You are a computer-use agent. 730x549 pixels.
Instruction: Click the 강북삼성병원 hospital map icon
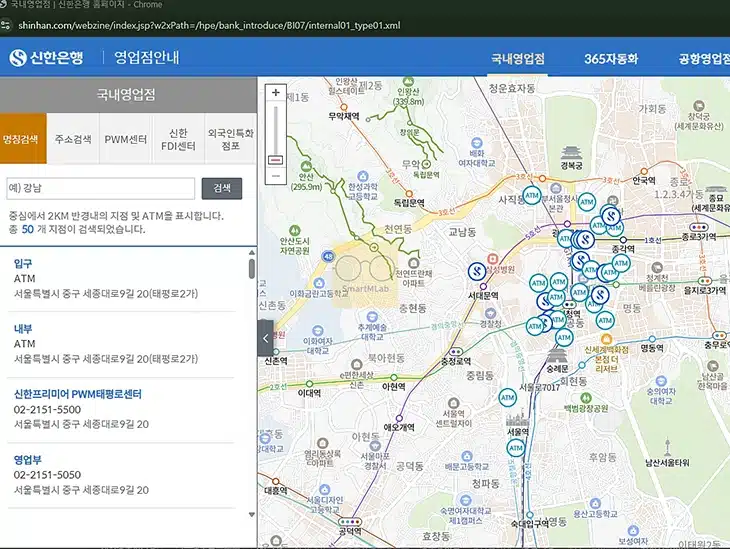493,259
